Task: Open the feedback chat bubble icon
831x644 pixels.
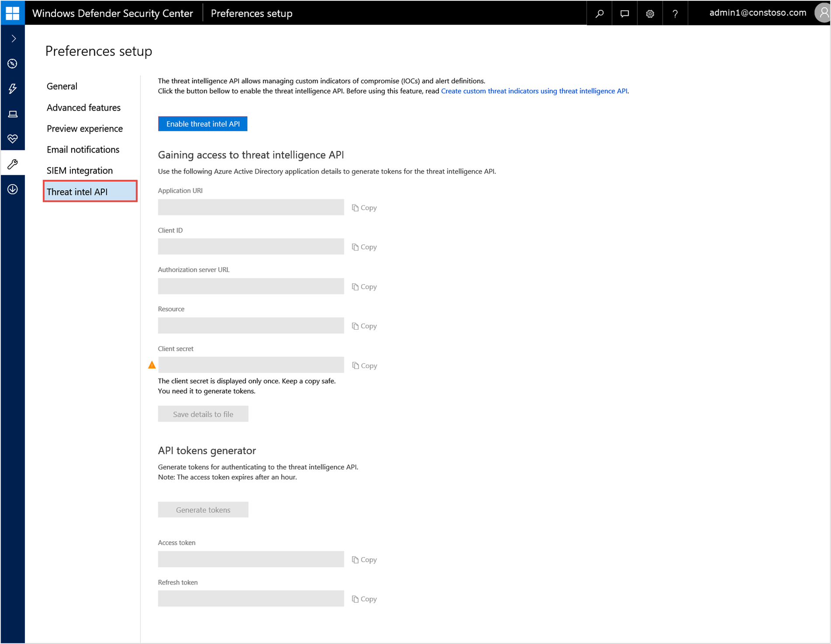Action: [625, 14]
